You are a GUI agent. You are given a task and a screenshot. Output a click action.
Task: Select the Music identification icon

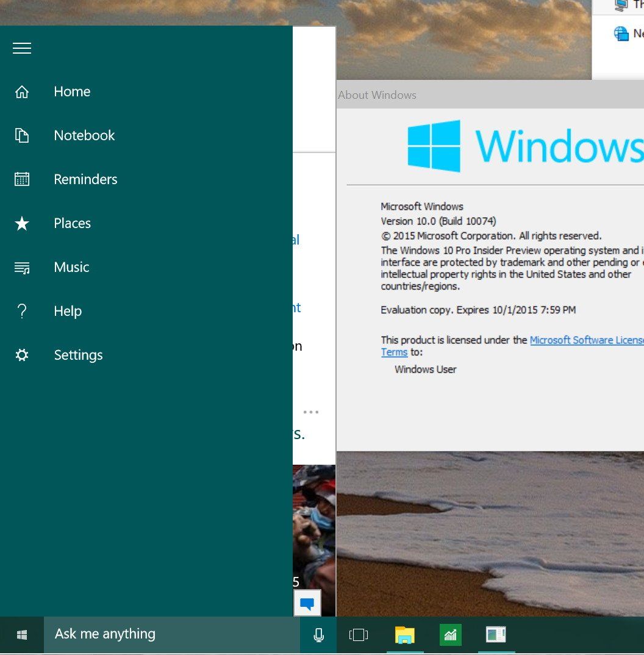22,267
